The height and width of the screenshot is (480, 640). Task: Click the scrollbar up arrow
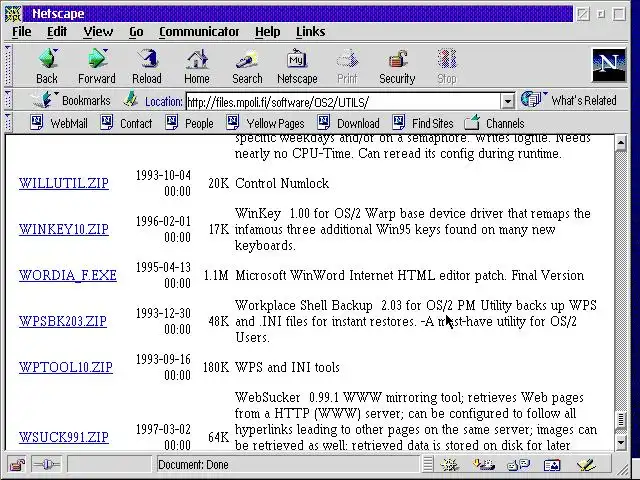click(620, 143)
